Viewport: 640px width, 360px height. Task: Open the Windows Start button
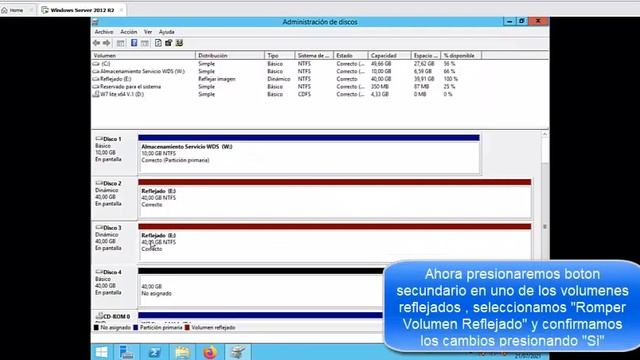101,352
